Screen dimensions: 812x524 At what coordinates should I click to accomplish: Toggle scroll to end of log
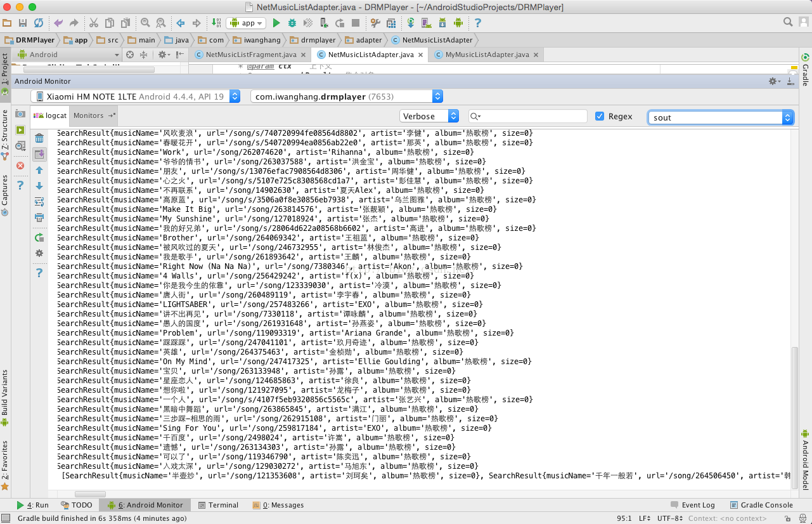coord(39,154)
